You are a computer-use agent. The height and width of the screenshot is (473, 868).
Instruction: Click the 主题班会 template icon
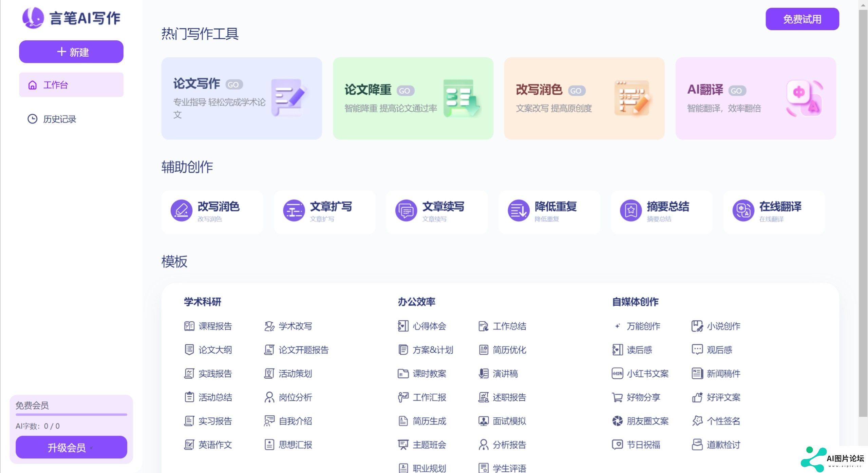[403, 445]
